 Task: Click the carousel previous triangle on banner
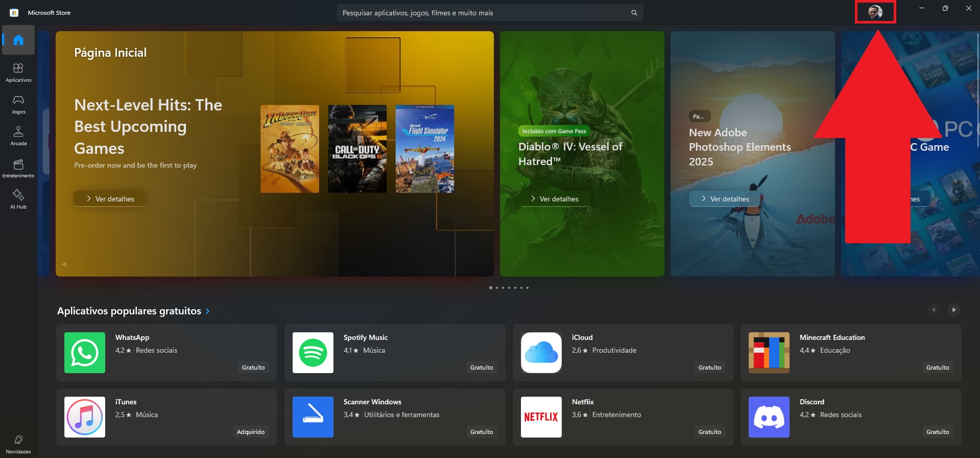pos(64,264)
